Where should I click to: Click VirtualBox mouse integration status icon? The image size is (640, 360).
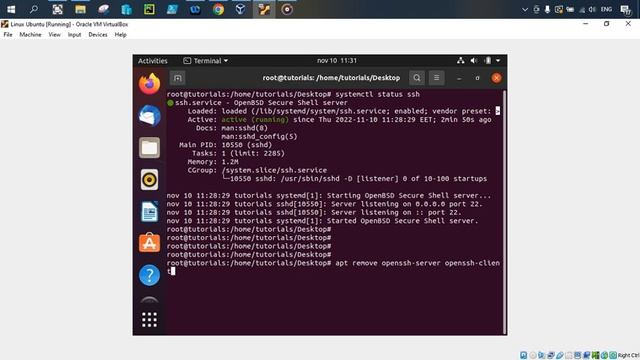(604, 355)
